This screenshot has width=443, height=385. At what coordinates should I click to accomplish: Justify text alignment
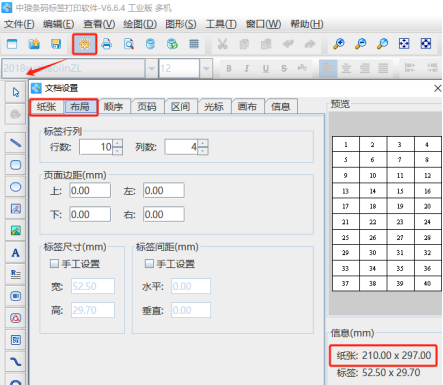tap(383, 69)
